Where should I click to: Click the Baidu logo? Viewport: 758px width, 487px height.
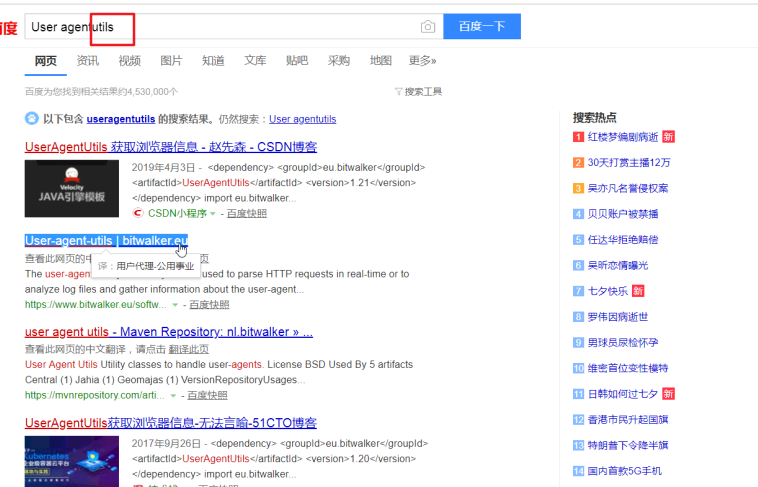[x=9, y=28]
